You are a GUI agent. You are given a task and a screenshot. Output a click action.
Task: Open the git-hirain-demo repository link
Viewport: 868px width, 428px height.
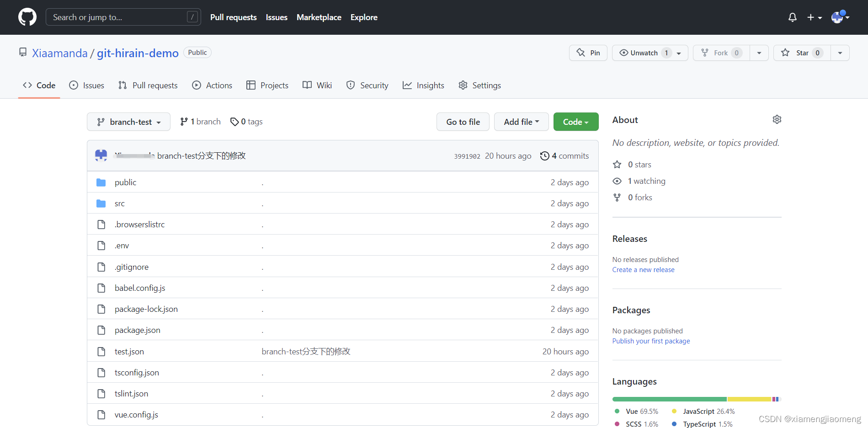click(x=138, y=53)
